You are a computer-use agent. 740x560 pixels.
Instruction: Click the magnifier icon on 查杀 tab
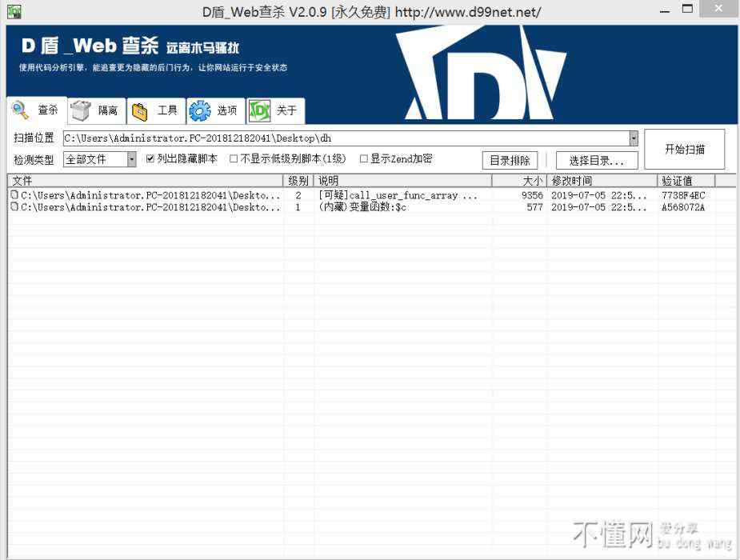[21, 110]
